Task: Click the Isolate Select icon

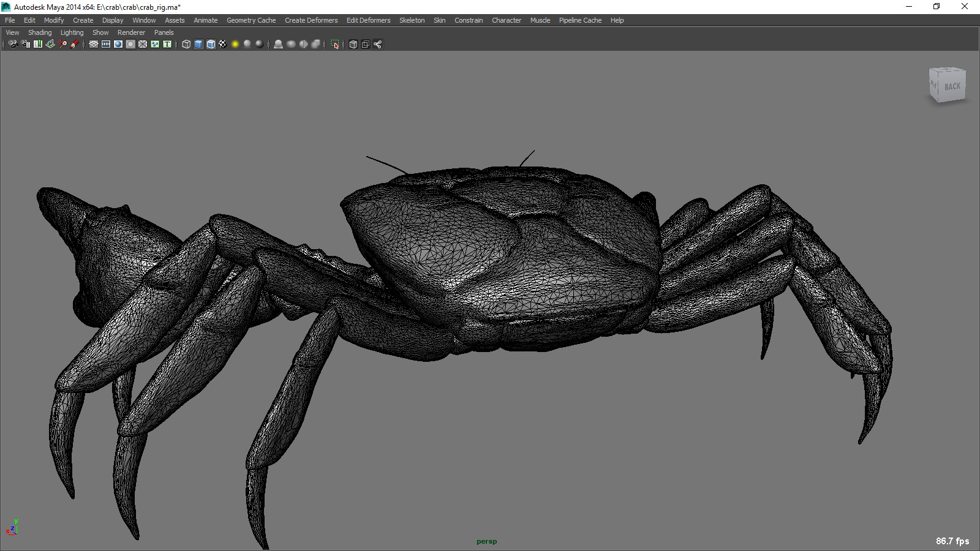Action: 334,44
